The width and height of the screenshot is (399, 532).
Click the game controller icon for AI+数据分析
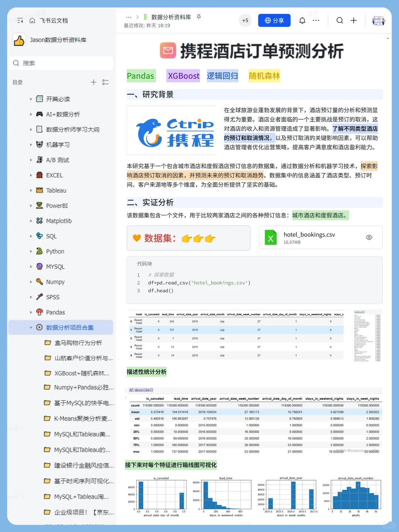pyautogui.click(x=40, y=114)
